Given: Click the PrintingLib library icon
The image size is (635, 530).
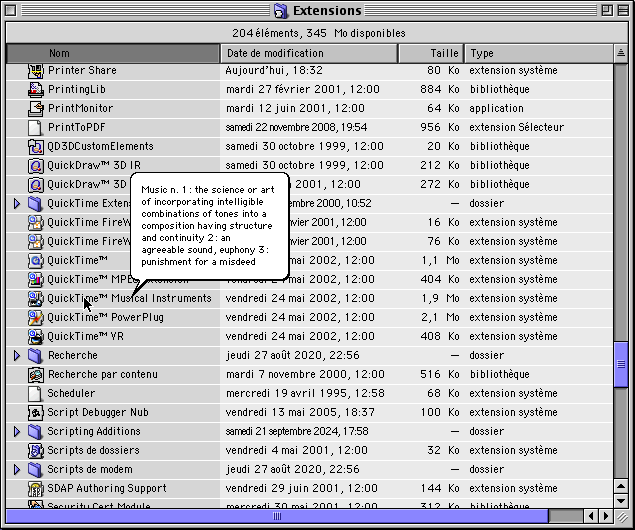Looking at the screenshot, I should [x=36, y=89].
